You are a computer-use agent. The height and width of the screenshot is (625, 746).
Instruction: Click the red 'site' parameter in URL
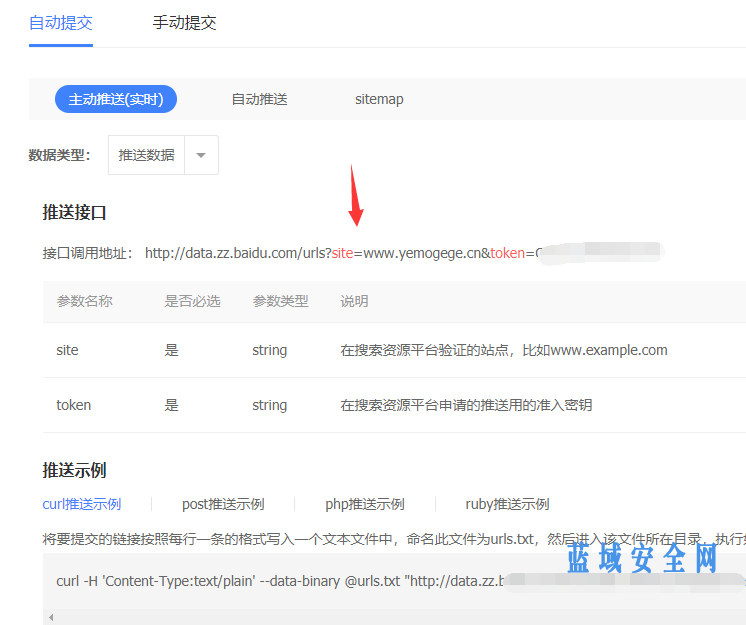(342, 253)
